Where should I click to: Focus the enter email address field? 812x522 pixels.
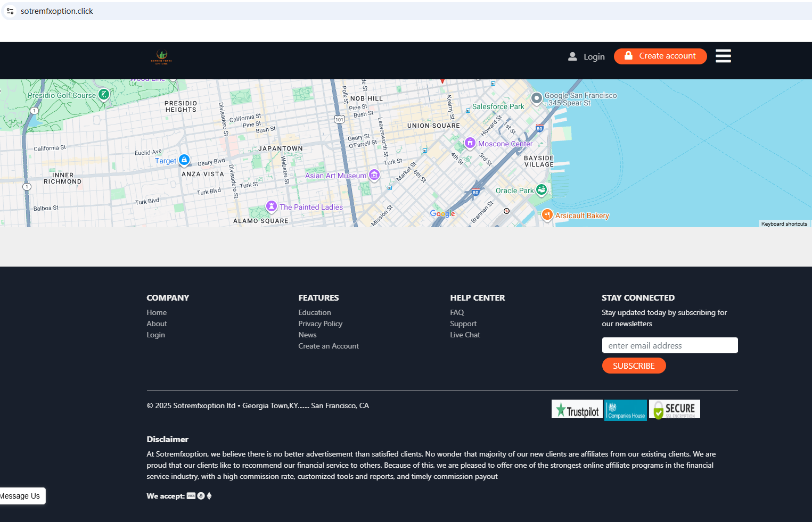point(669,345)
